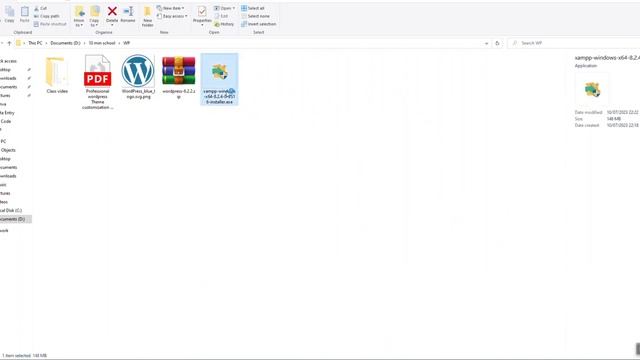Select the Professional wordpress Theme PDF file
The image size is (640, 360).
click(x=98, y=82)
